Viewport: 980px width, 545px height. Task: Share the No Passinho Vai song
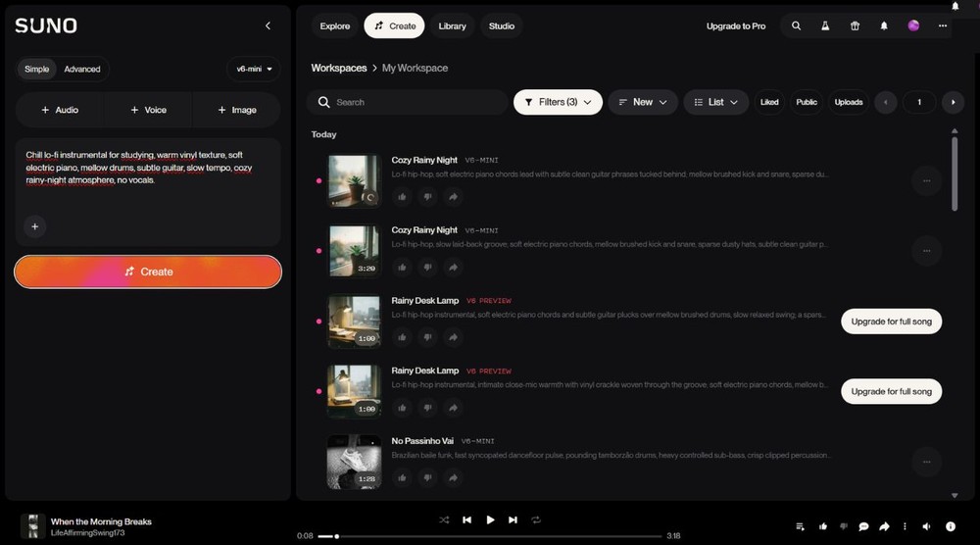click(453, 477)
